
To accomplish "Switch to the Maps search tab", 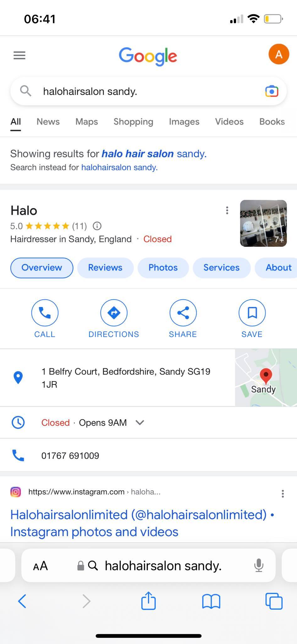I will coord(87,122).
